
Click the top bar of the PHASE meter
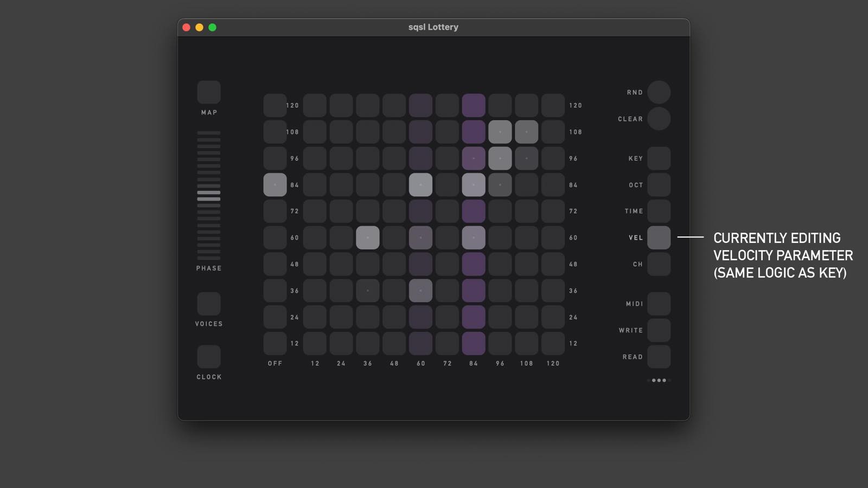pos(209,133)
